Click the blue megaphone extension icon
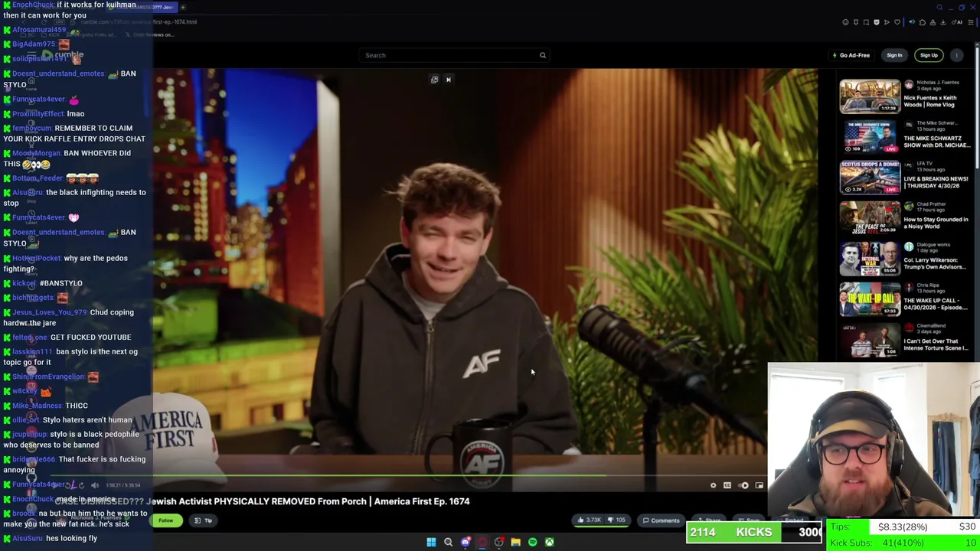This screenshot has width=980, height=551. click(912, 21)
